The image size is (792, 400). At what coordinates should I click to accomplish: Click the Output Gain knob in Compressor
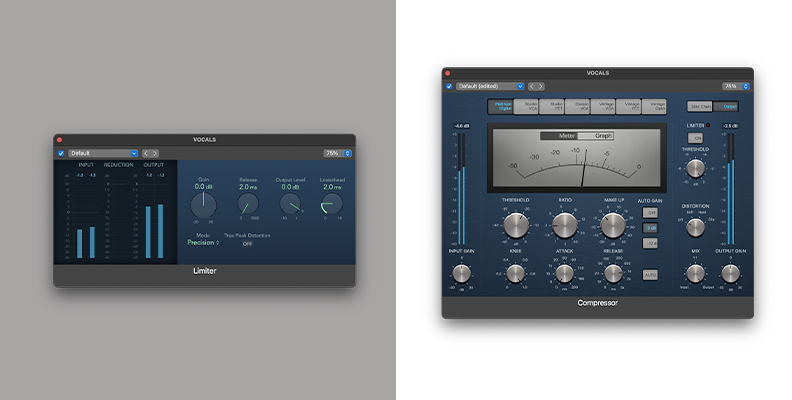point(730,274)
